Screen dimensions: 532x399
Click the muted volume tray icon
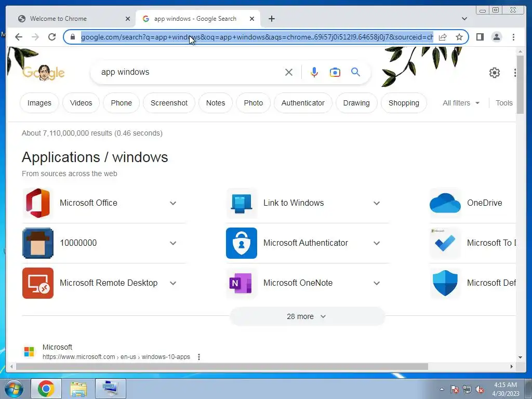[480, 390]
